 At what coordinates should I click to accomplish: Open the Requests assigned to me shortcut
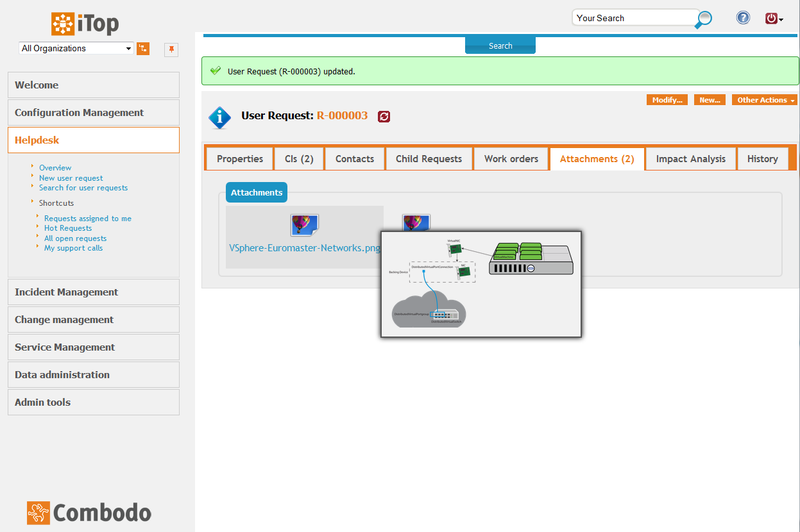click(88, 219)
